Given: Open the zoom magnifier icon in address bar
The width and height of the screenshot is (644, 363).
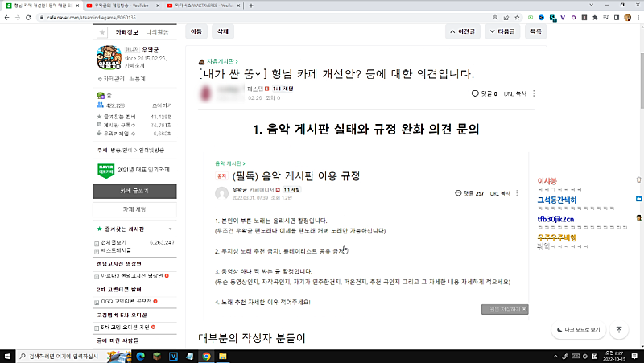Looking at the screenshot, I should pyautogui.click(x=495, y=18).
